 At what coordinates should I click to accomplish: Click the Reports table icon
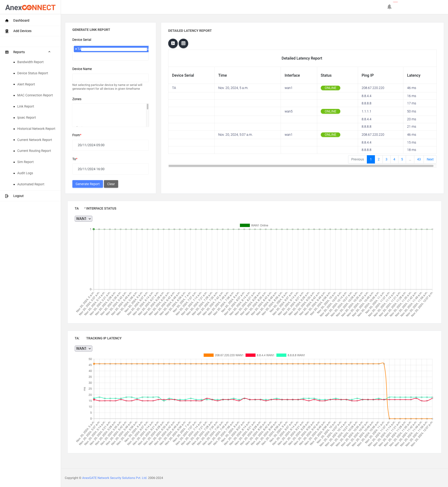click(x=7, y=52)
